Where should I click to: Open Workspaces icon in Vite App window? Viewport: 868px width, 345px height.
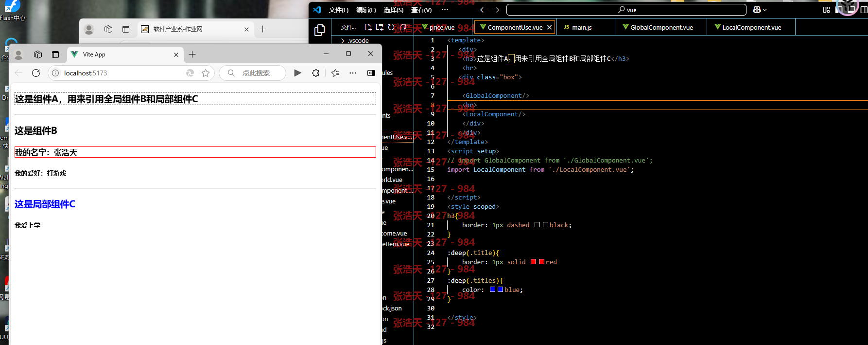pos(38,54)
